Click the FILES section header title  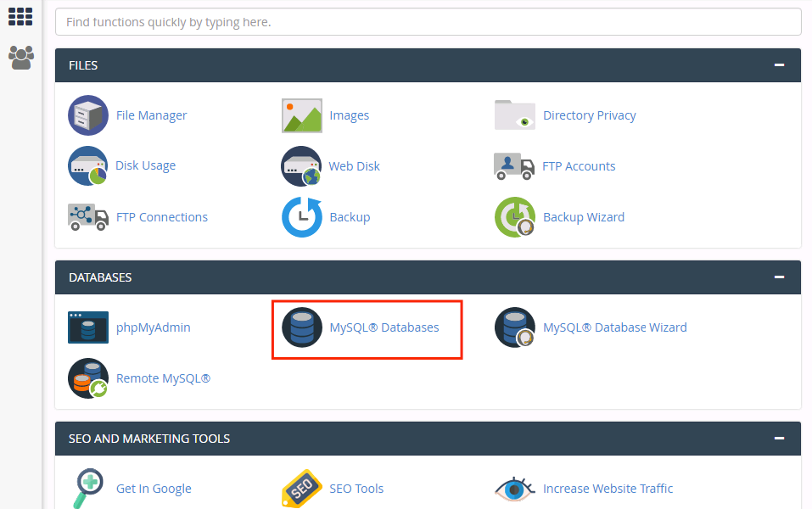tap(83, 65)
